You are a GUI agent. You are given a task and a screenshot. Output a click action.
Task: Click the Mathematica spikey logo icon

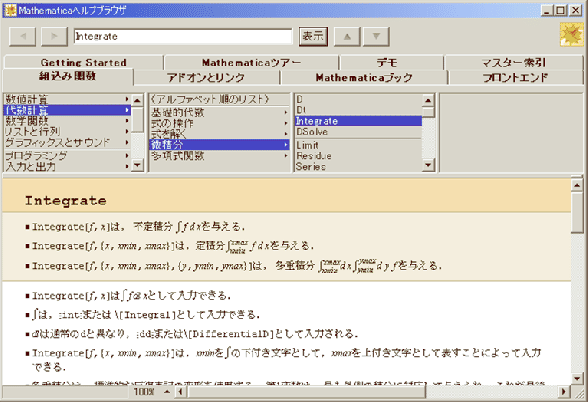[572, 34]
